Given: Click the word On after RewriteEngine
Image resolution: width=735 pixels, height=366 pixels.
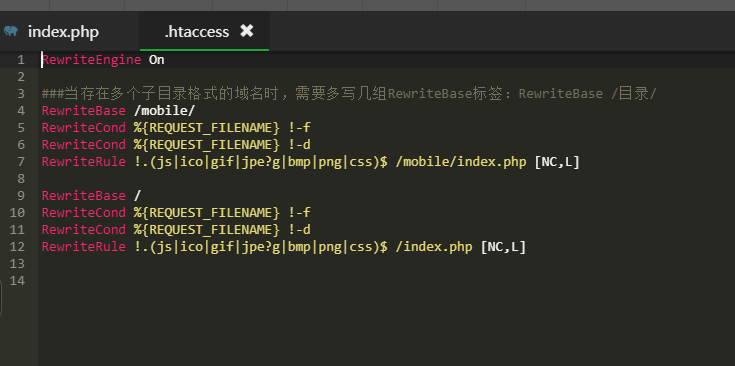Looking at the screenshot, I should [x=157, y=60].
